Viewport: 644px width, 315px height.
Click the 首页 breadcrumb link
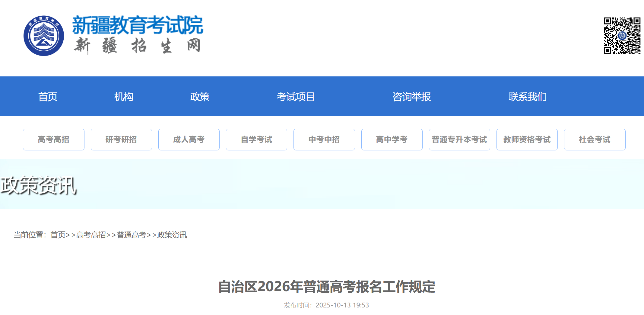[x=58, y=235]
